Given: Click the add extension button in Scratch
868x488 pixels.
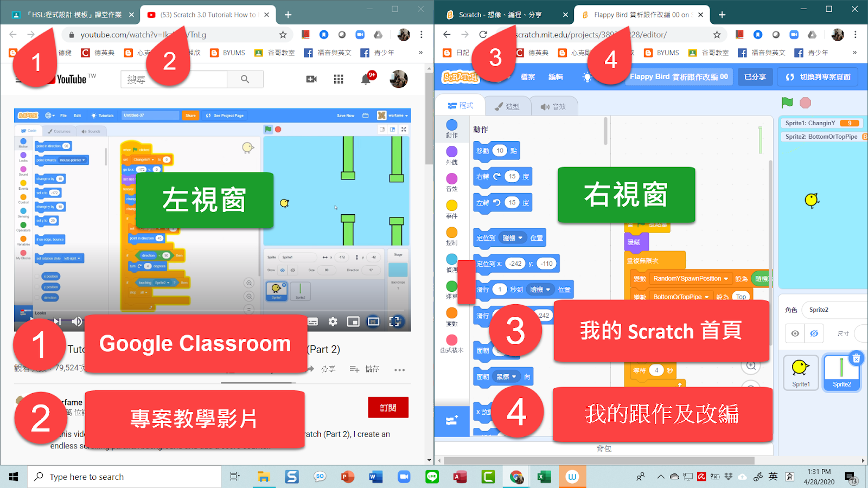Looking at the screenshot, I should tap(451, 421).
